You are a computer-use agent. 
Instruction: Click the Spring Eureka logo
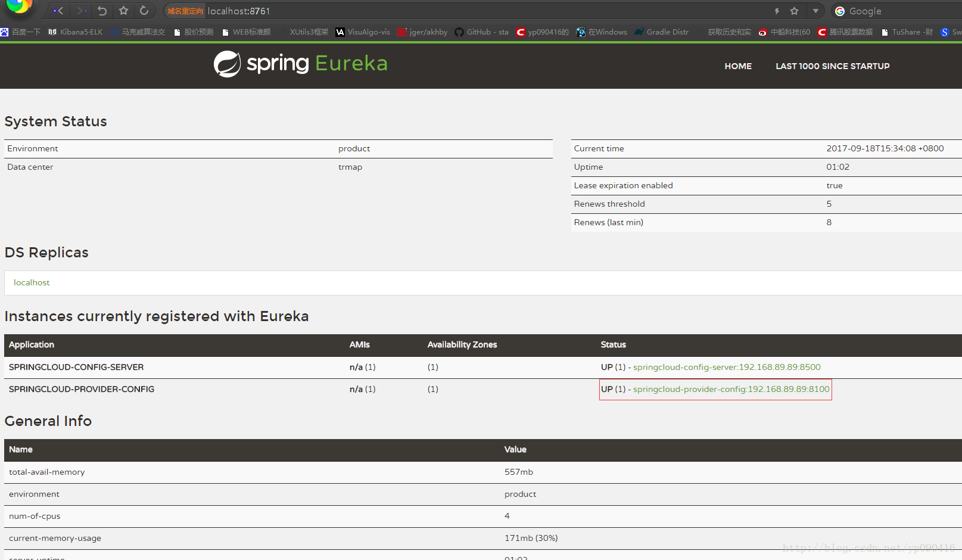click(301, 64)
